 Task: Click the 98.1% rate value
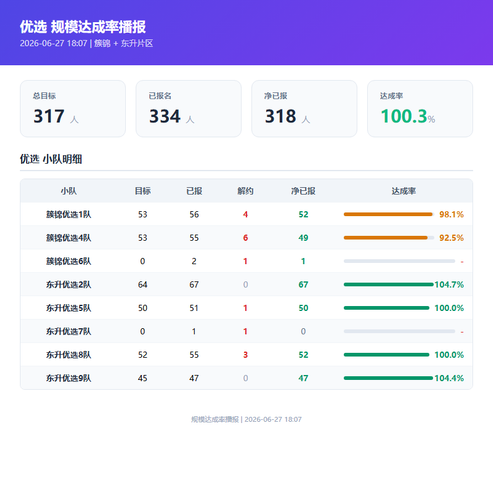[x=451, y=214]
